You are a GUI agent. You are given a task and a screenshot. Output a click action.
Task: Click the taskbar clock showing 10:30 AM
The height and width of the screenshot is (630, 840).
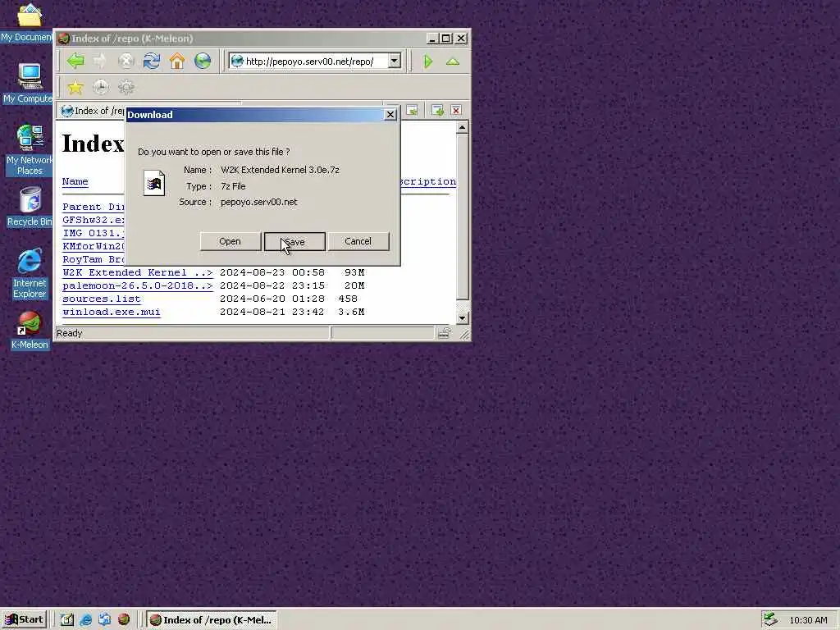(x=808, y=620)
